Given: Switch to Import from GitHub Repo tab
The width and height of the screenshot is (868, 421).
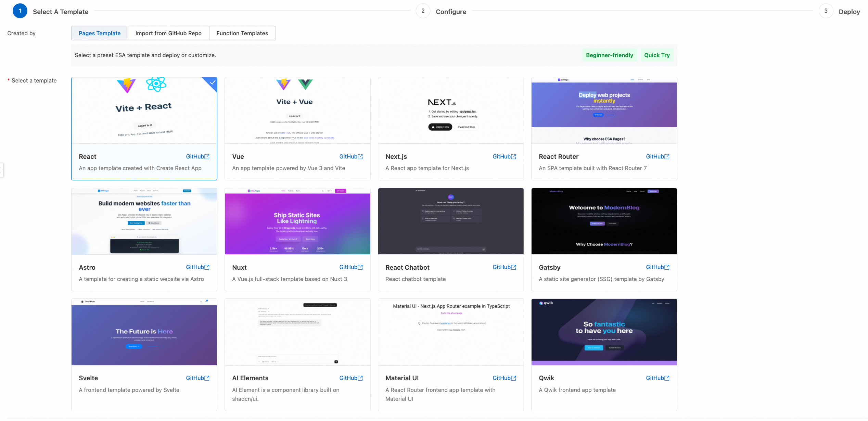Looking at the screenshot, I should [x=168, y=33].
